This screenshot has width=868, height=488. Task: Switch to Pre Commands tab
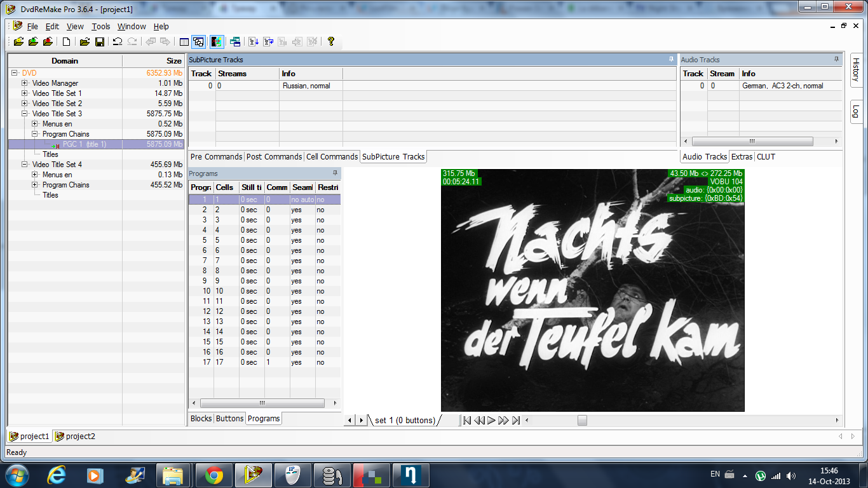(216, 157)
